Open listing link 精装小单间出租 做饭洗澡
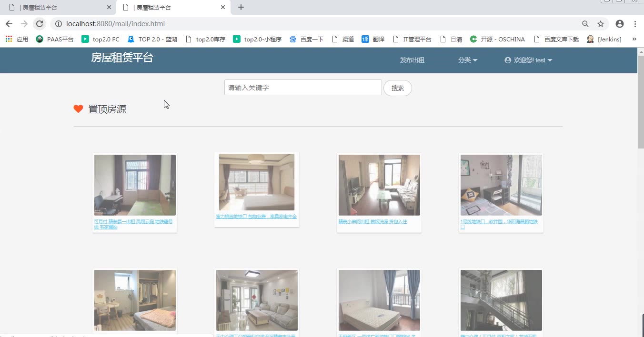The height and width of the screenshot is (337, 644). click(373, 222)
